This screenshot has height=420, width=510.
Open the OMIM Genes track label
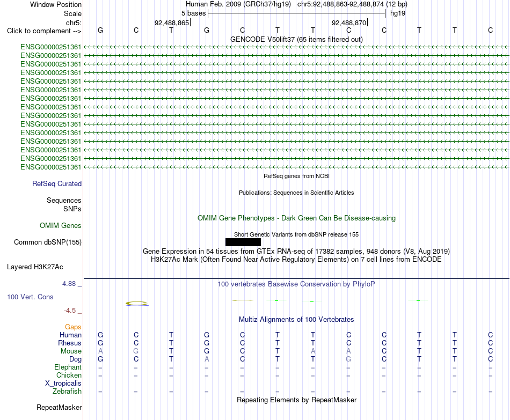[x=61, y=226]
